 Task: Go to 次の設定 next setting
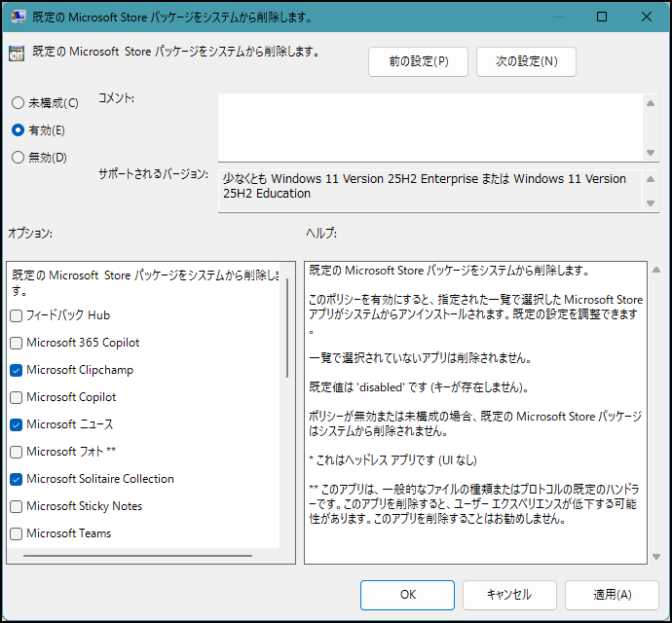coord(526,61)
